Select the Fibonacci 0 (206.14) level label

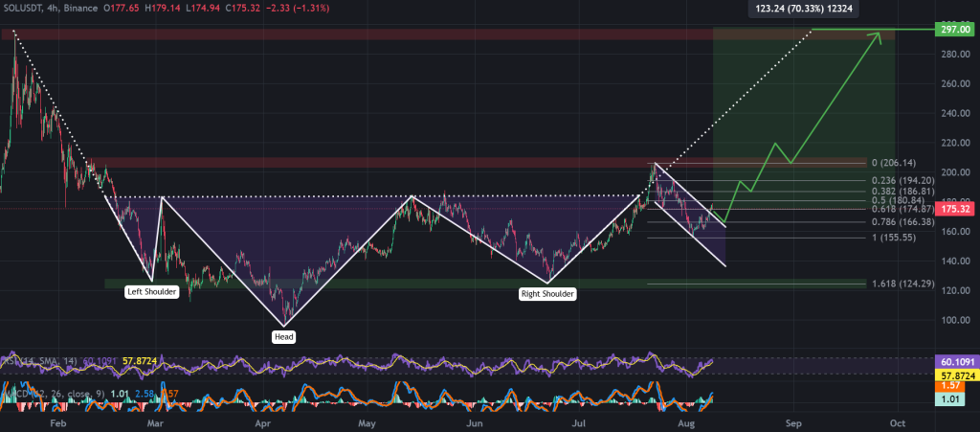[x=894, y=163]
